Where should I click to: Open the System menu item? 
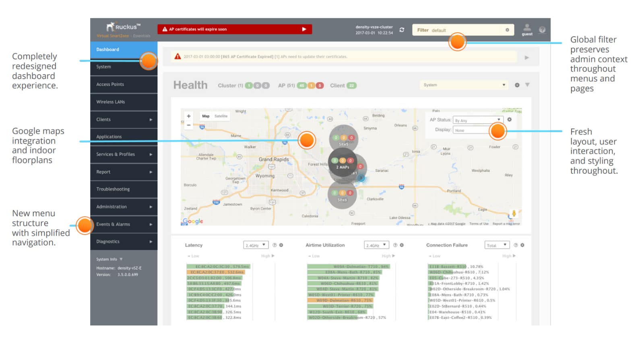click(x=124, y=67)
